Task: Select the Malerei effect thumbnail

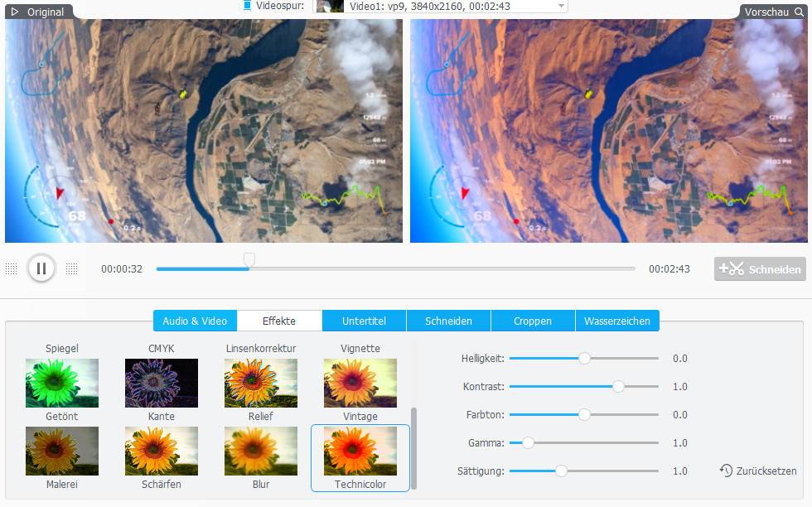Action: point(61,451)
